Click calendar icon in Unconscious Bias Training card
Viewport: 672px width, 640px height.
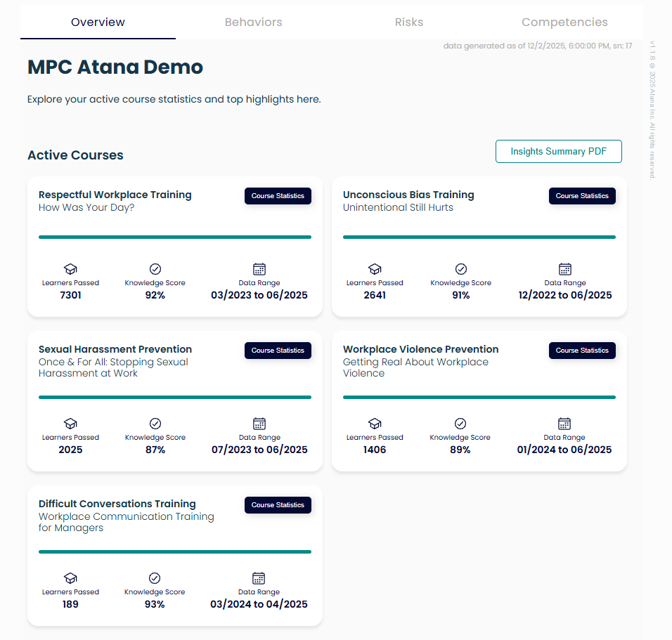pos(564,269)
